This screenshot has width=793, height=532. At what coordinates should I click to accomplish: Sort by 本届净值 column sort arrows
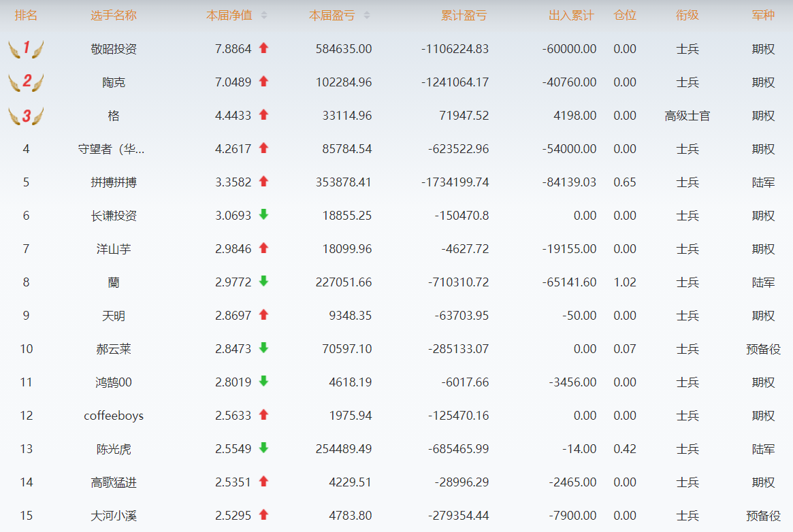264,16
